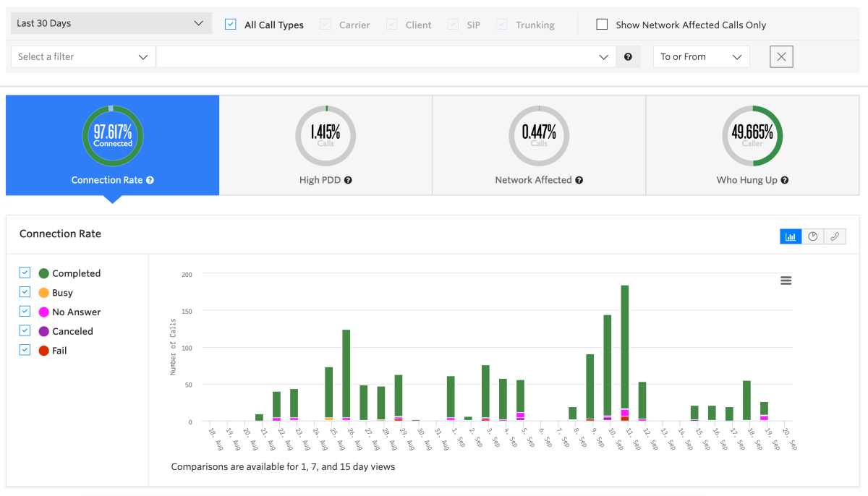Switch to bar chart view
The width and height of the screenshot is (868, 496).
791,236
